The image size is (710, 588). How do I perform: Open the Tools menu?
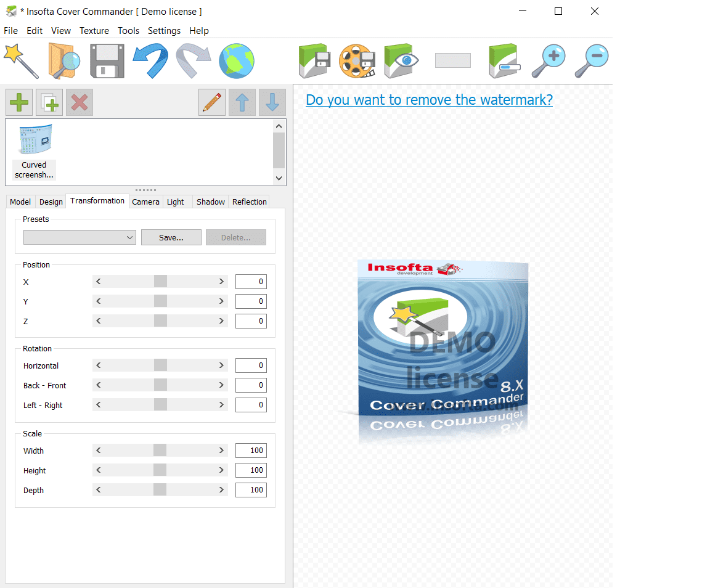coord(129,31)
